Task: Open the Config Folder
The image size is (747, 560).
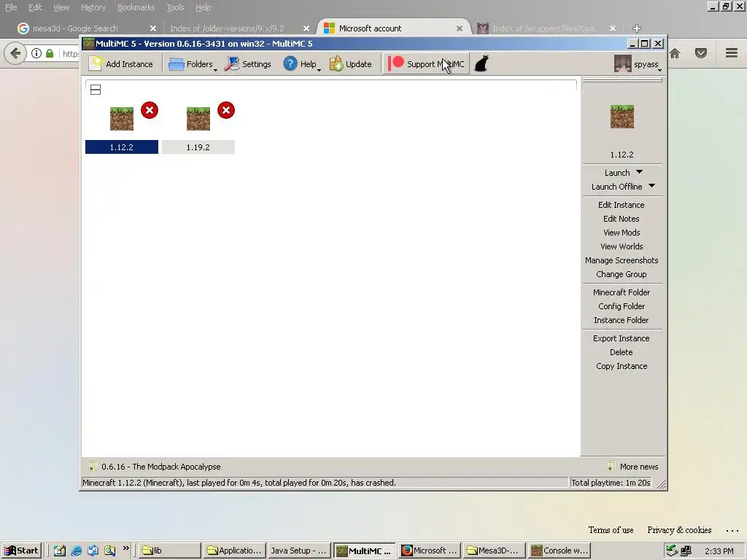Action: click(622, 306)
